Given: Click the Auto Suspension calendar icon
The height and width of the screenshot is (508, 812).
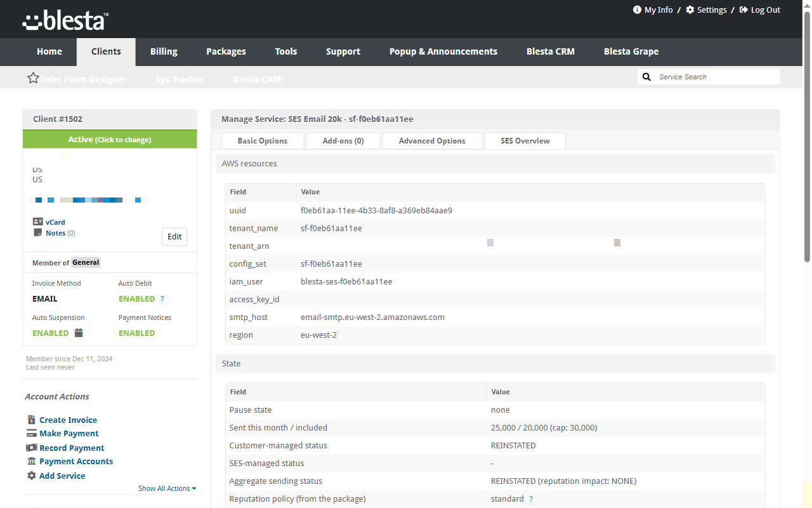Looking at the screenshot, I should (x=79, y=333).
